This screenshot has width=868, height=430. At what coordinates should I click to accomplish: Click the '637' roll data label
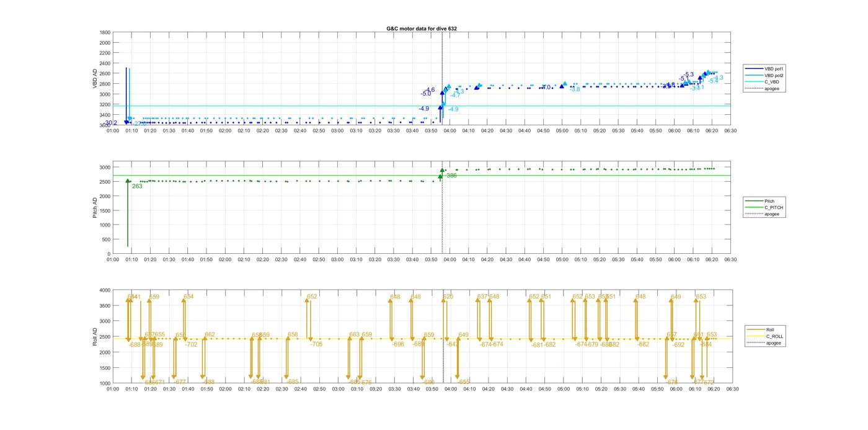point(482,297)
